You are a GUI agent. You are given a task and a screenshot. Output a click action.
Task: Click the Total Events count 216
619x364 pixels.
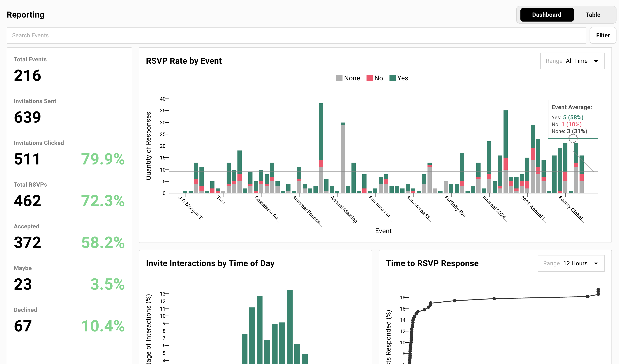(x=28, y=76)
